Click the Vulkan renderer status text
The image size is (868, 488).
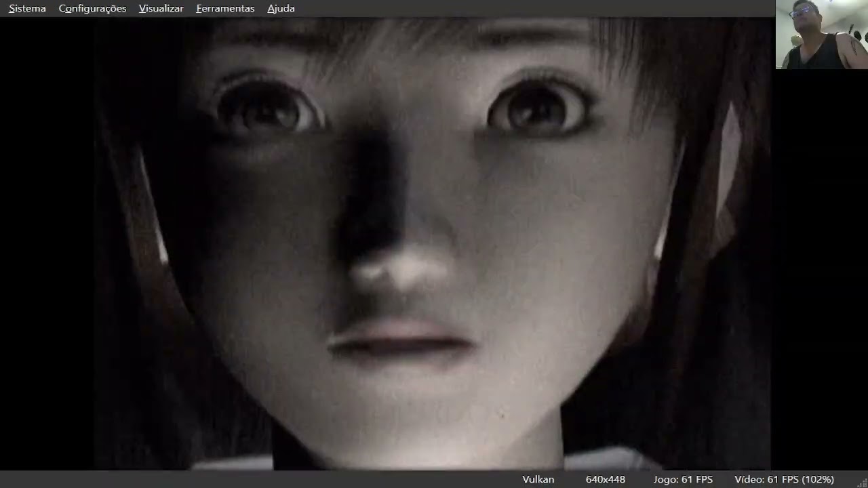pos(538,479)
